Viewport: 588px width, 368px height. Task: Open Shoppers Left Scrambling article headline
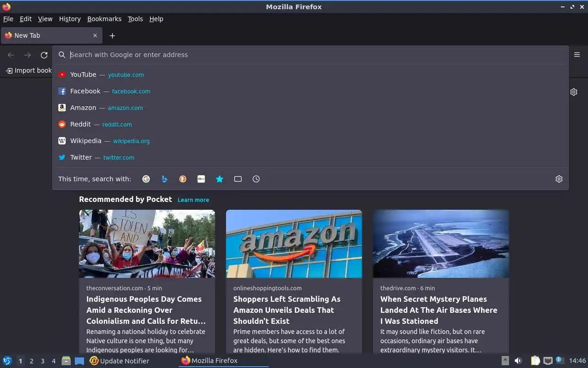tap(287, 310)
